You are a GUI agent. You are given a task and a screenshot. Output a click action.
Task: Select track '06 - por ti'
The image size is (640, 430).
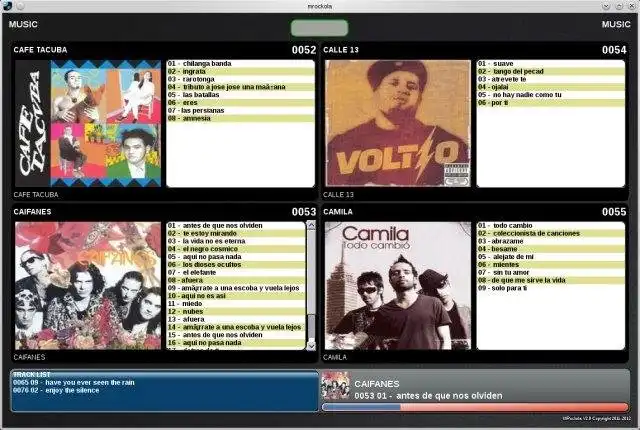(x=551, y=103)
